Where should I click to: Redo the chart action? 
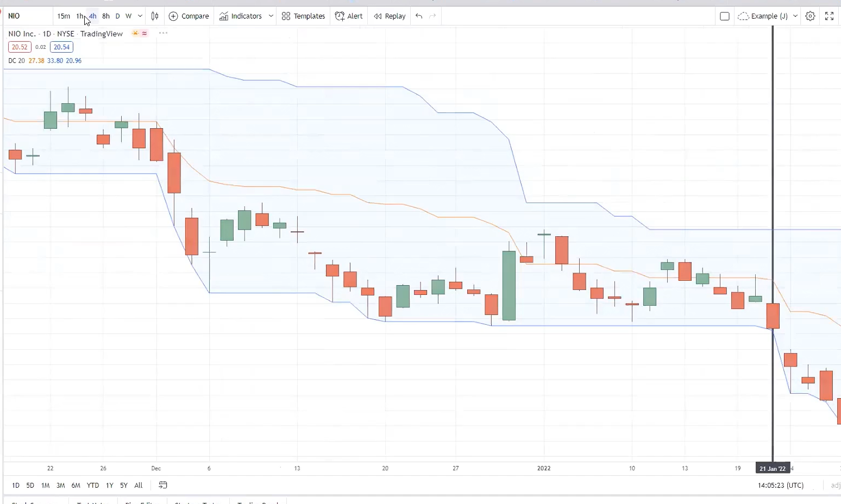pyautogui.click(x=433, y=16)
